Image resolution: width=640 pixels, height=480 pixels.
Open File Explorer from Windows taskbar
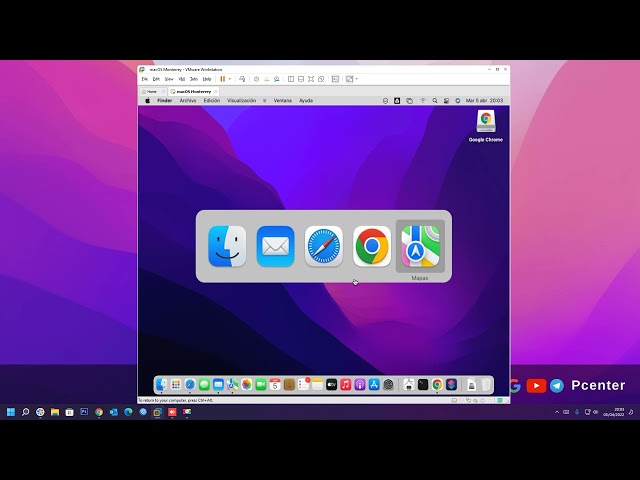point(55,412)
